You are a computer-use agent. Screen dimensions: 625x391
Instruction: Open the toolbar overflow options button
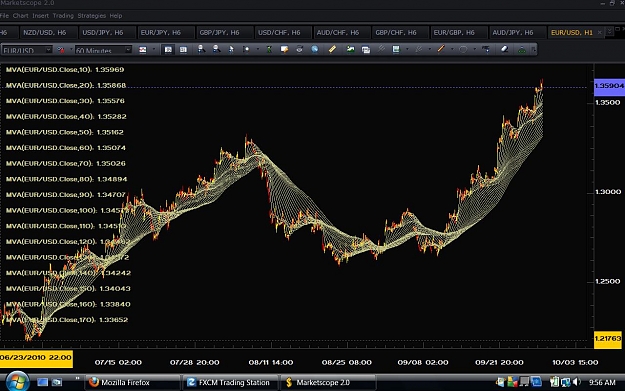click(533, 49)
